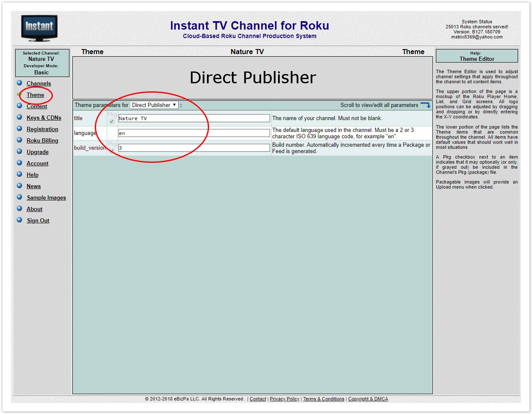Click the blue bullet beside Roku Billing
532x414 pixels.
pos(19,140)
